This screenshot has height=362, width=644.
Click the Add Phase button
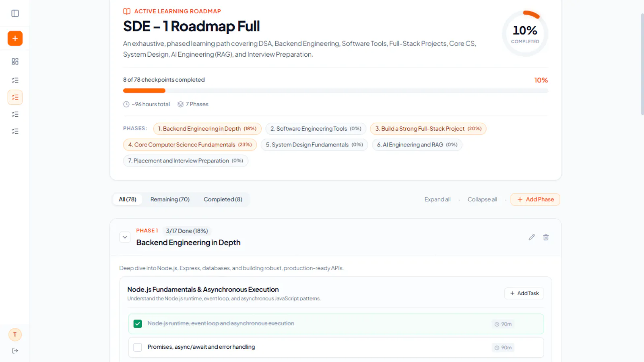pos(535,200)
